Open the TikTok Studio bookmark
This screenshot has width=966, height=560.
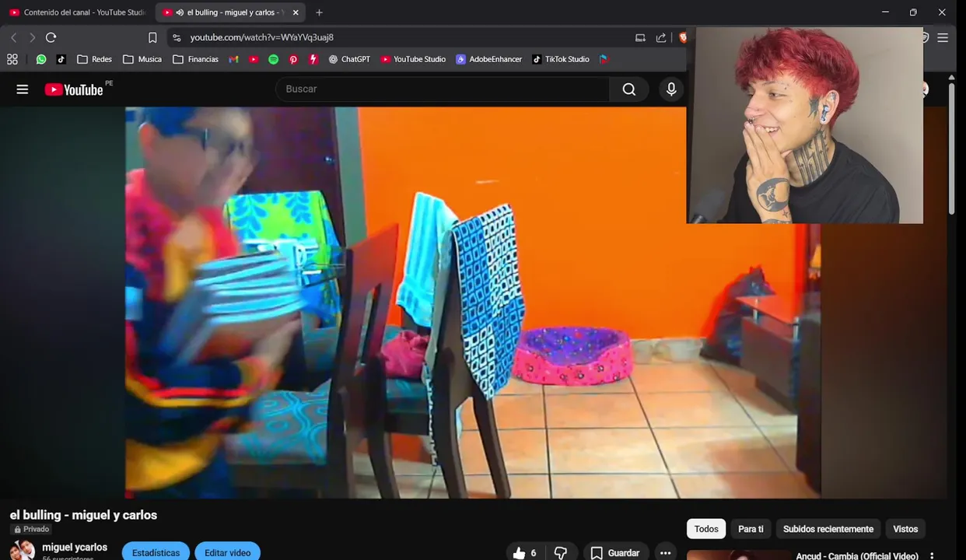561,59
